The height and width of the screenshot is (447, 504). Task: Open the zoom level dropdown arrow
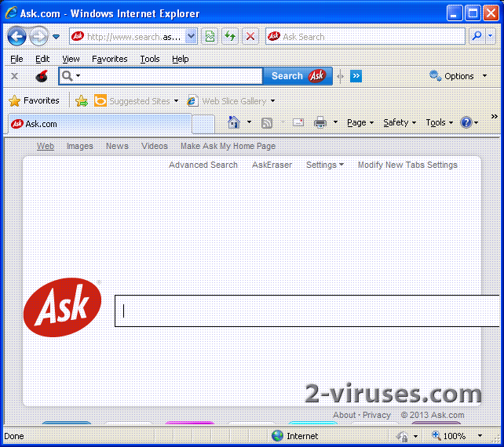click(x=480, y=436)
